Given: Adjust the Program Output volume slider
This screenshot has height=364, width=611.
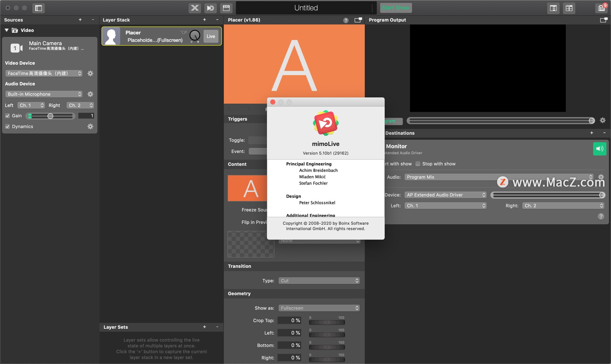Looking at the screenshot, I should pos(501,121).
